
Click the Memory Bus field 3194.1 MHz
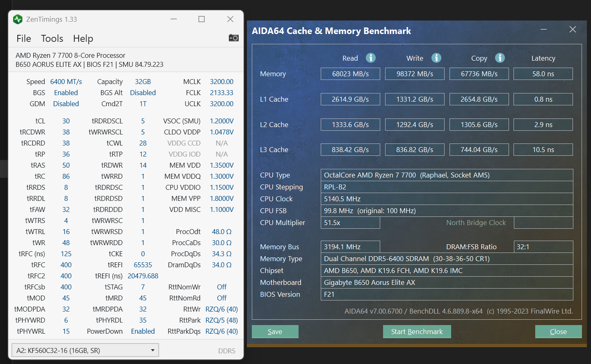click(x=350, y=247)
